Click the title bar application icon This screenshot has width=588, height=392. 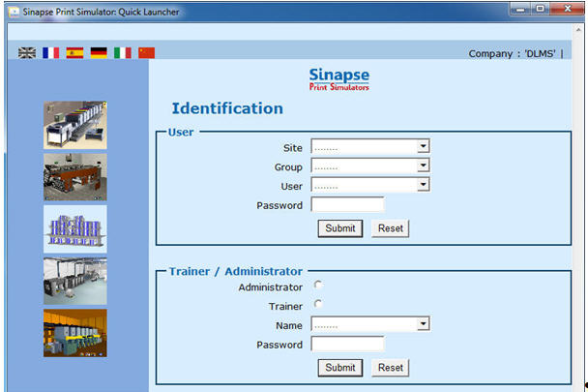[x=15, y=13]
